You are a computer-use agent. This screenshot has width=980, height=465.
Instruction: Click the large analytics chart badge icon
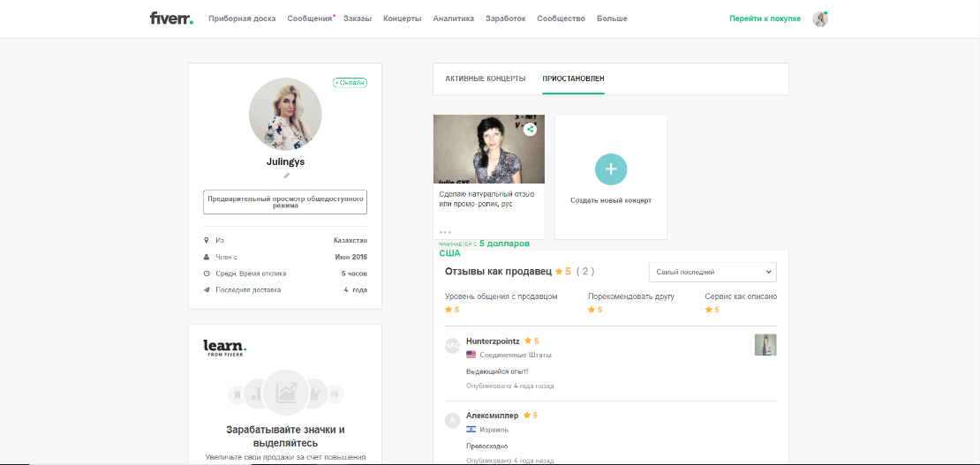[286, 394]
